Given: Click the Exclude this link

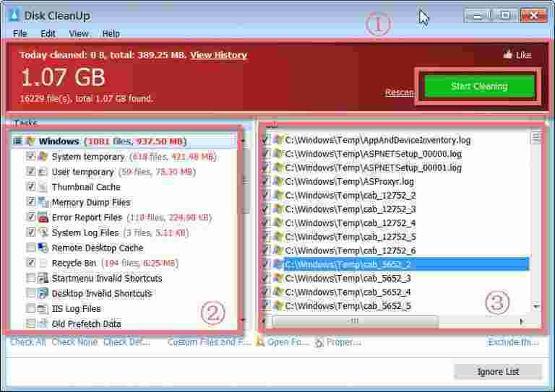Looking at the screenshot, I should click(513, 341).
